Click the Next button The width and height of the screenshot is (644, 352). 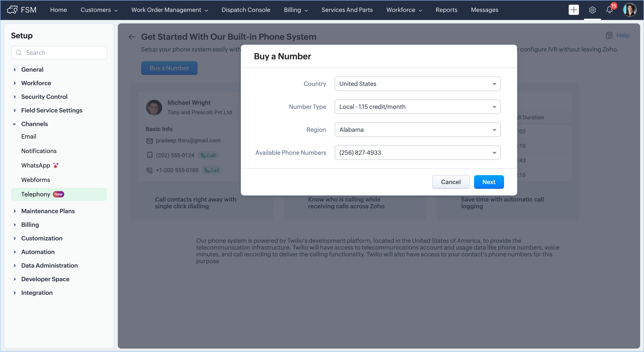click(x=489, y=182)
